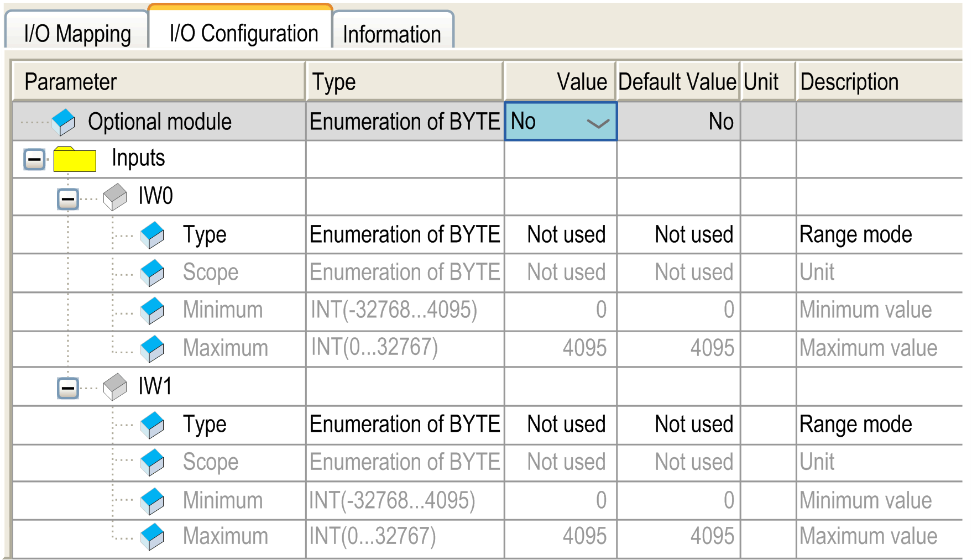Click the IW0 Type value cell 'Not used'
The width and height of the screenshot is (972, 560).
coord(566,235)
